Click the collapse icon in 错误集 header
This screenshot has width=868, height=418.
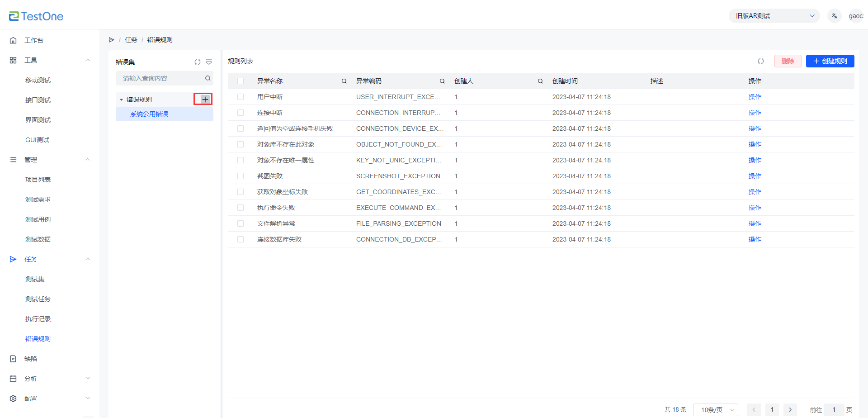[x=209, y=62]
